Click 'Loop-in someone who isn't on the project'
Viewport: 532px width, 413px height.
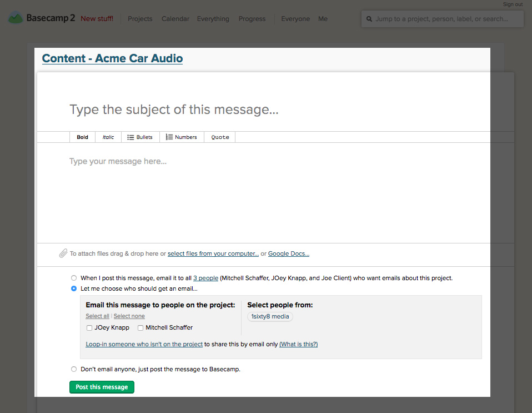click(144, 344)
